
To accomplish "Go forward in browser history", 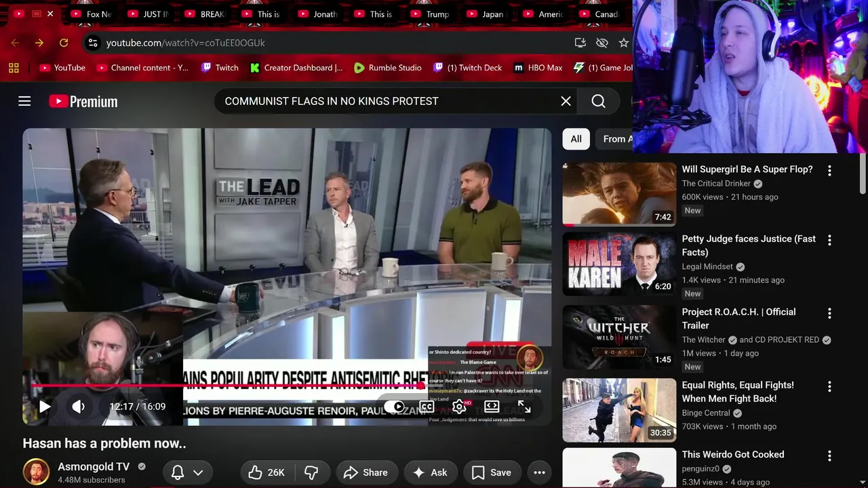I will tap(39, 43).
